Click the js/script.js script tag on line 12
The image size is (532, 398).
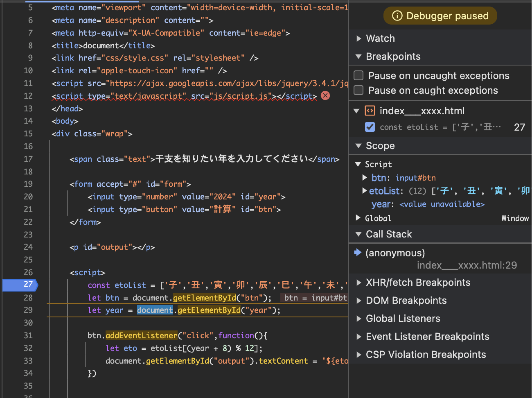[184, 96]
